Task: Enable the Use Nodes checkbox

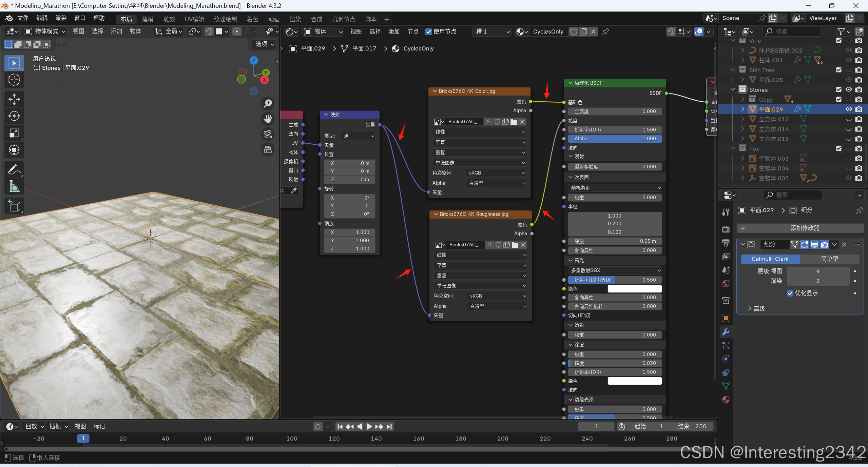Action: pyautogui.click(x=429, y=32)
